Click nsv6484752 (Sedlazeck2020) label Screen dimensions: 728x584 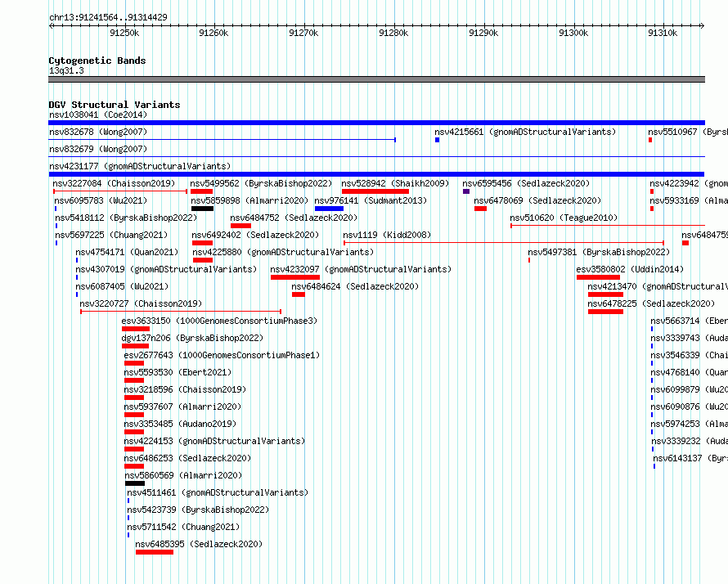click(294, 218)
